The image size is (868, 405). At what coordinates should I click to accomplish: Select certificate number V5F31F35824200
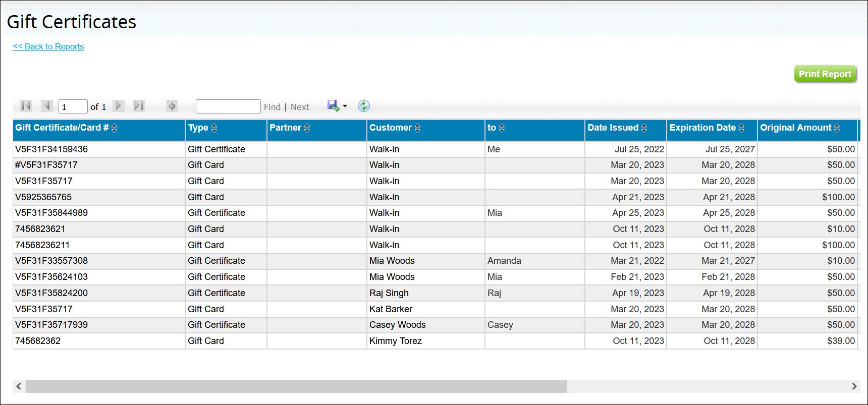pyautogui.click(x=51, y=293)
